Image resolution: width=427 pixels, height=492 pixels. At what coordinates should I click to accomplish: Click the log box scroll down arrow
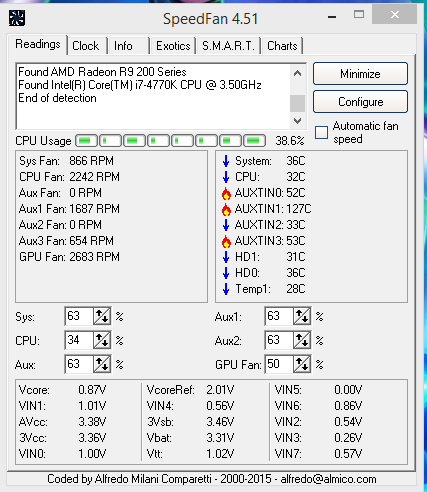point(298,121)
